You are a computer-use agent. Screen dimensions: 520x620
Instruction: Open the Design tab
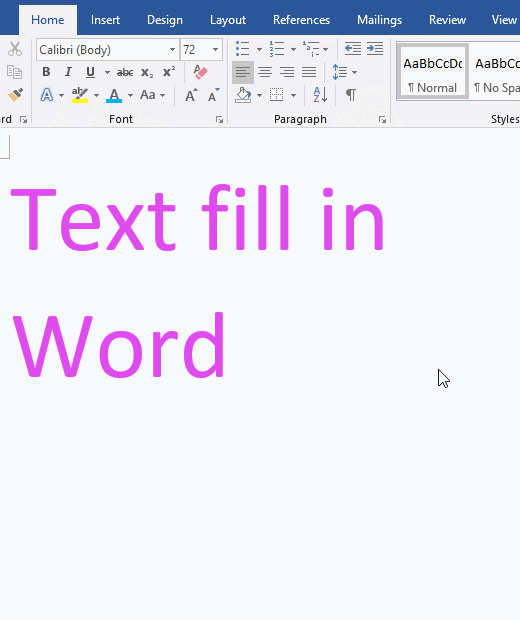coord(165,20)
